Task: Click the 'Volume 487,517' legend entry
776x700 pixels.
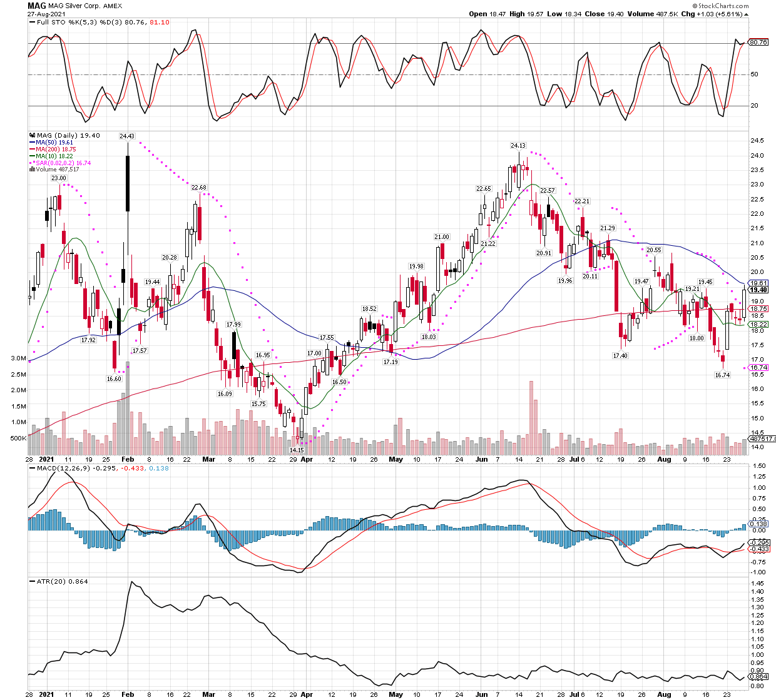Action: [x=58, y=170]
